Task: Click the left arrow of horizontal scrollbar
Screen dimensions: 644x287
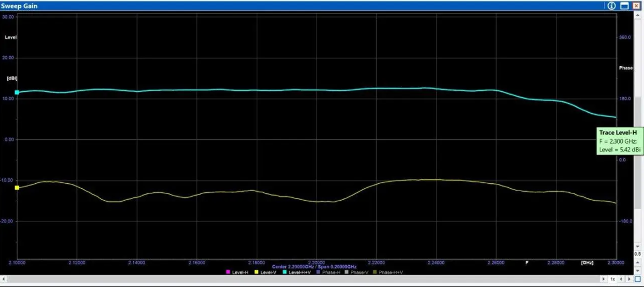Action: [4, 279]
